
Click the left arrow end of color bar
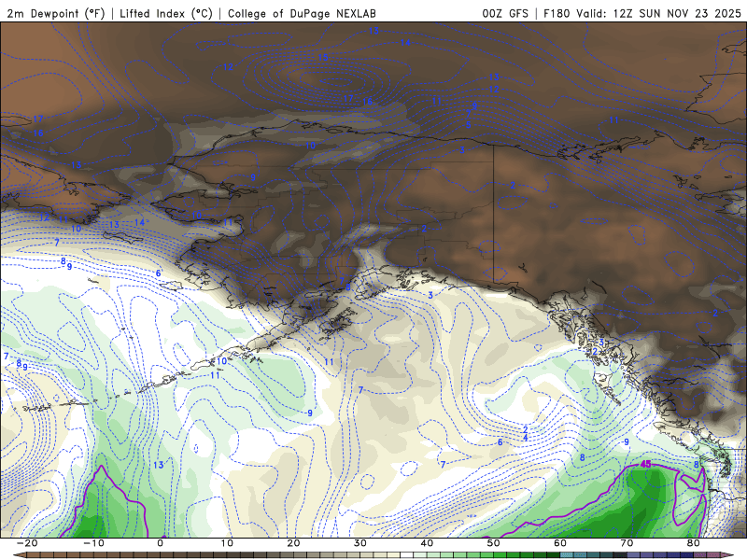[19, 555]
